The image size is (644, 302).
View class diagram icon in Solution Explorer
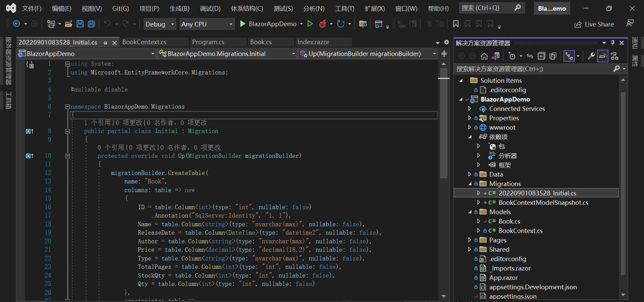pyautogui.click(x=614, y=56)
